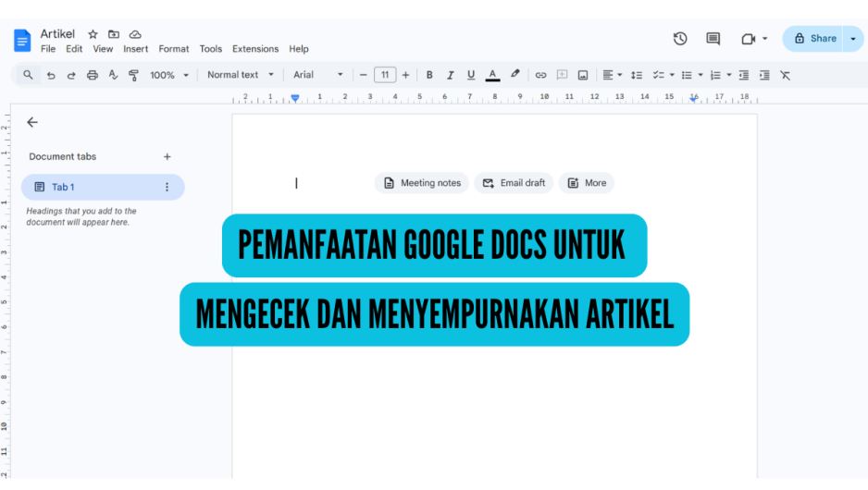
Task: Insert a checklist
Action: pos(658,75)
